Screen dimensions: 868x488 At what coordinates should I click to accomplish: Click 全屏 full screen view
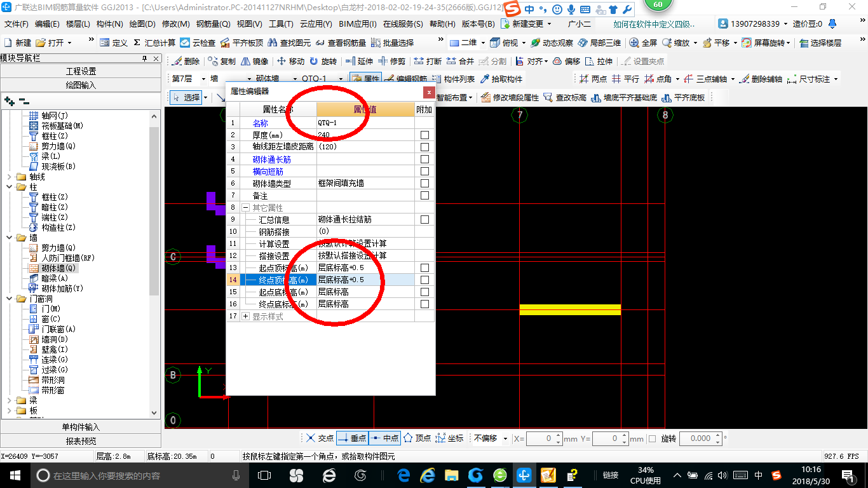tap(643, 43)
